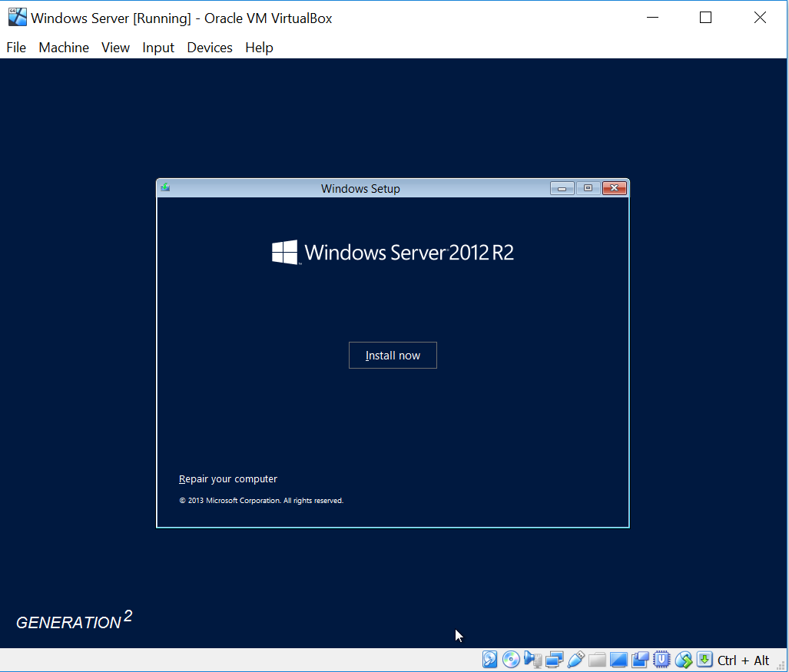Click the window resize grip in status bar
This screenshot has width=789, height=672.
[x=781, y=665]
